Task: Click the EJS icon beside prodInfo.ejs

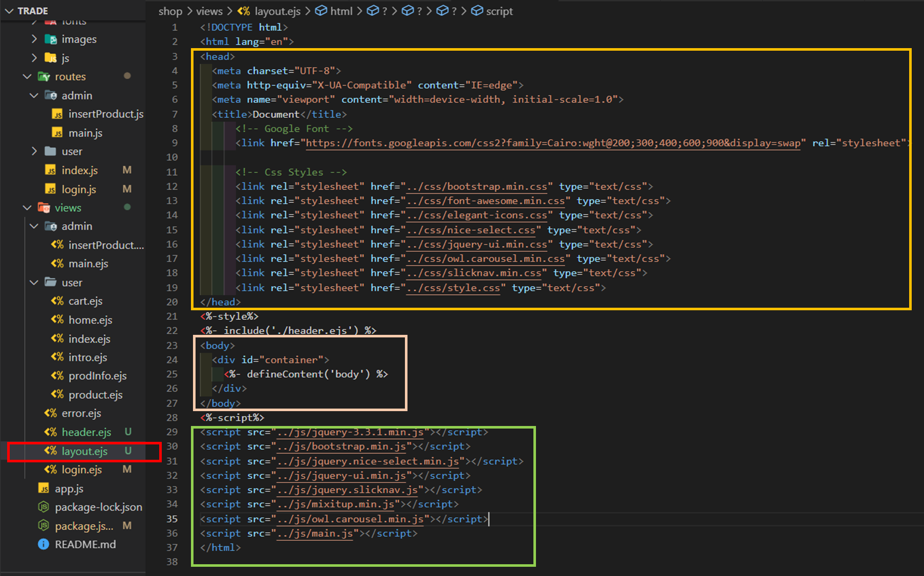Action: (57, 375)
